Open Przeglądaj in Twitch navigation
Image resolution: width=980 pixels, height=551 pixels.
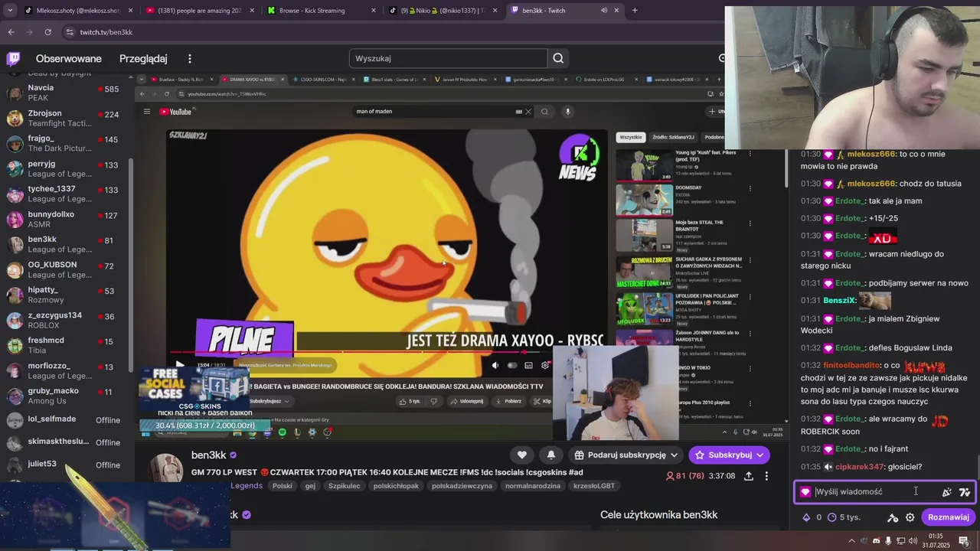143,59
